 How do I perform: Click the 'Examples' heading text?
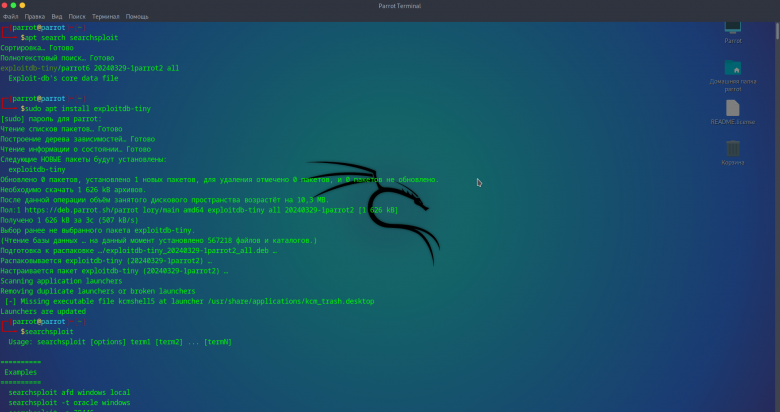[x=20, y=372]
